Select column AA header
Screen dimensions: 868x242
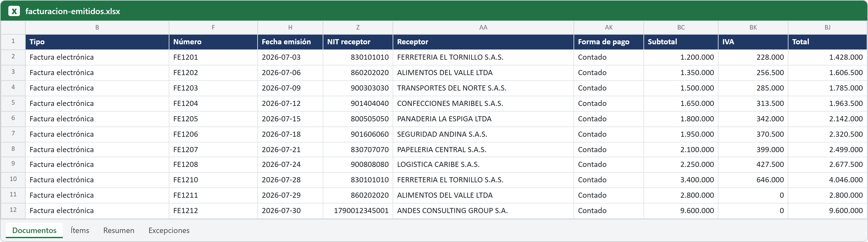tap(483, 27)
